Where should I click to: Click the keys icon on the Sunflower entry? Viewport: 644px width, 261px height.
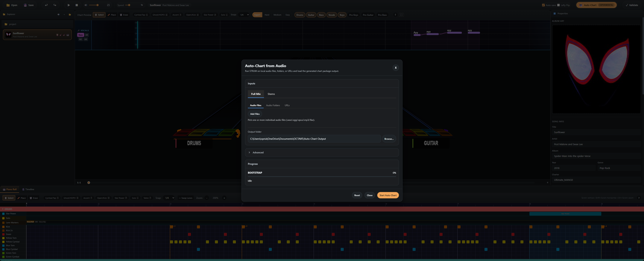[68, 35]
